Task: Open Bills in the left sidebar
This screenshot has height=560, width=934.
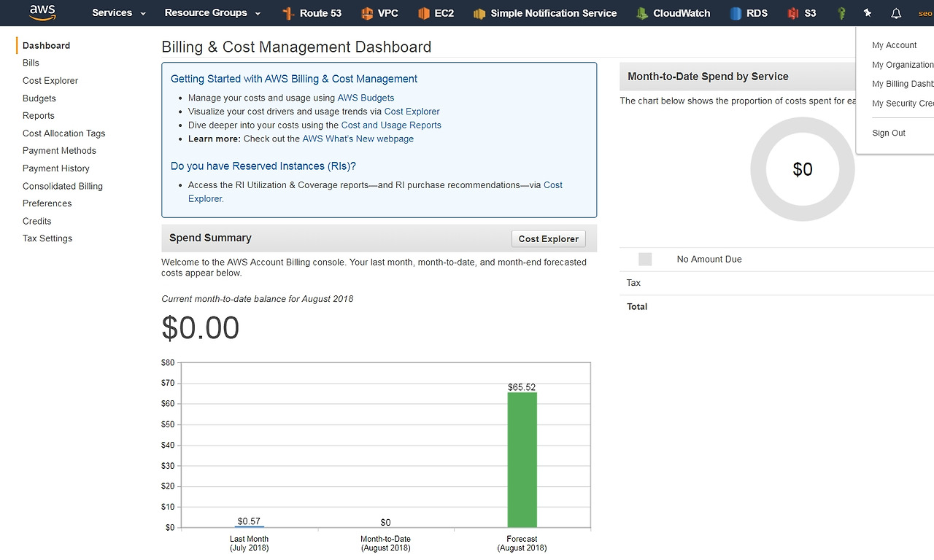Action: coord(31,63)
